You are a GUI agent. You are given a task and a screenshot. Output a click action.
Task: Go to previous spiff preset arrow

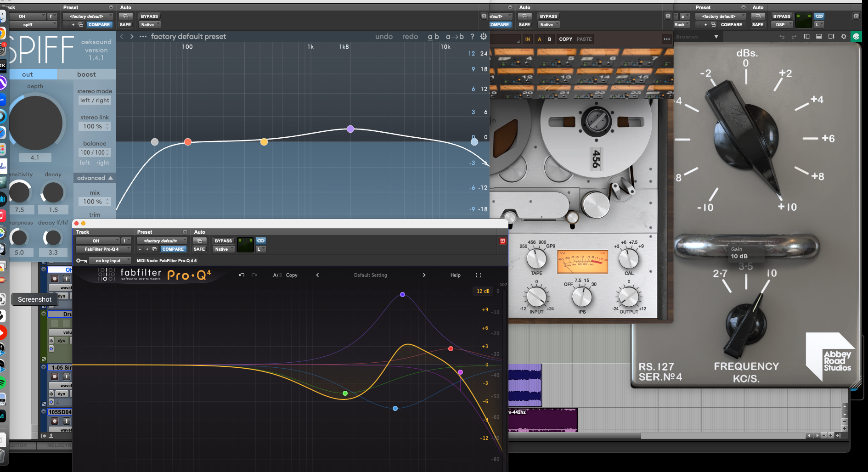[122, 36]
